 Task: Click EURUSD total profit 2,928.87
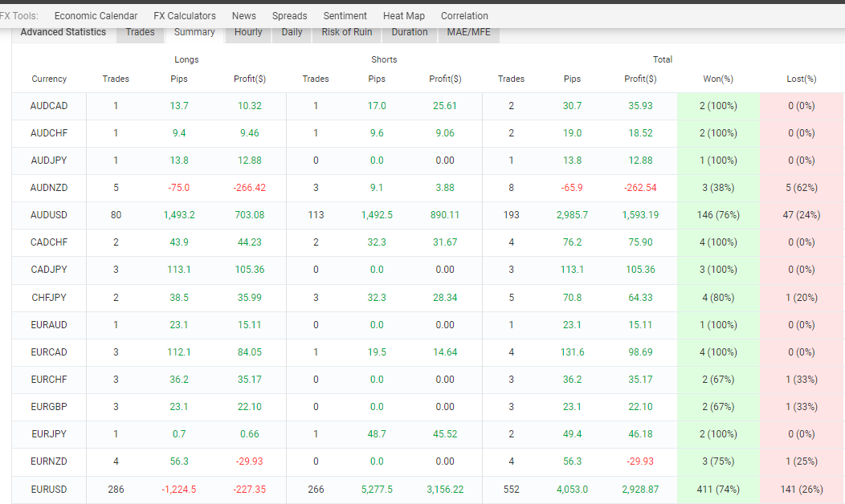coord(640,490)
